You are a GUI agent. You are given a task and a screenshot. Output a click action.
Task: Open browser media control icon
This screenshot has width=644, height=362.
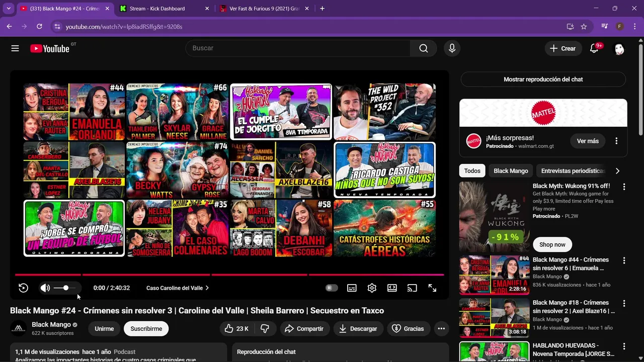coord(605,27)
